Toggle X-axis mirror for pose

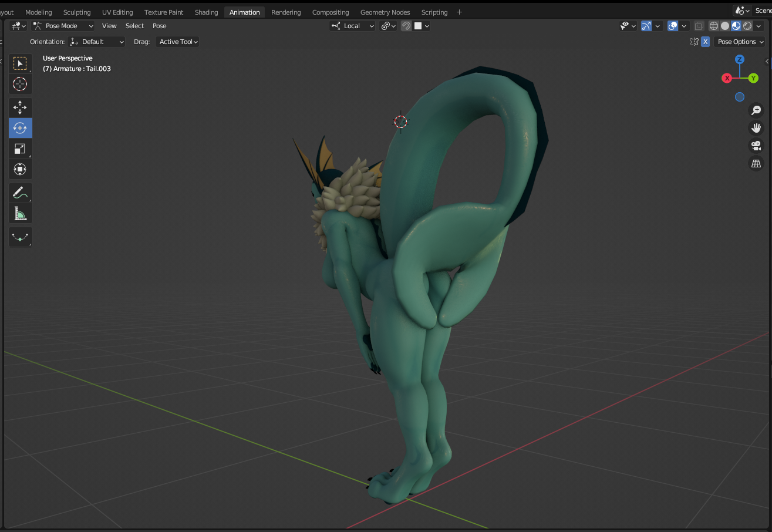coord(705,42)
